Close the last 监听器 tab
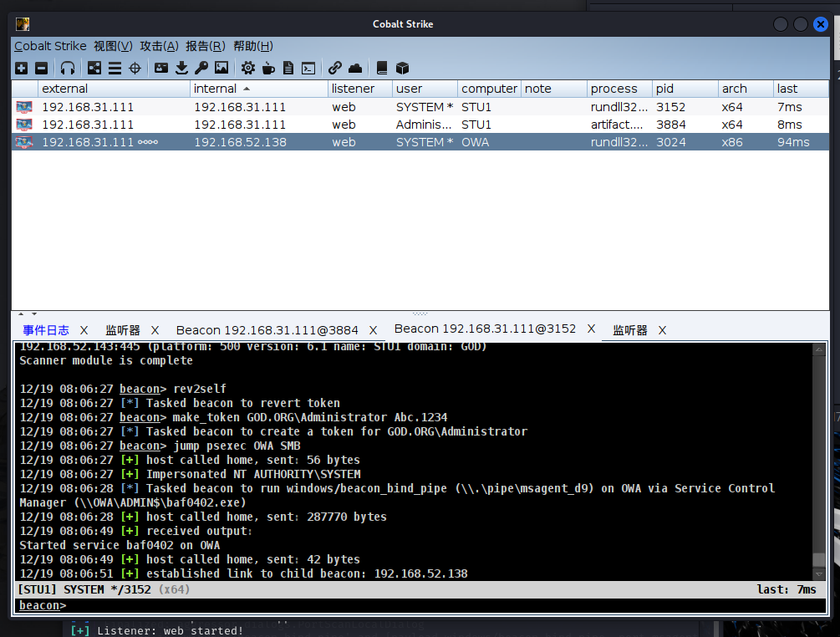This screenshot has width=840, height=637. pos(663,330)
